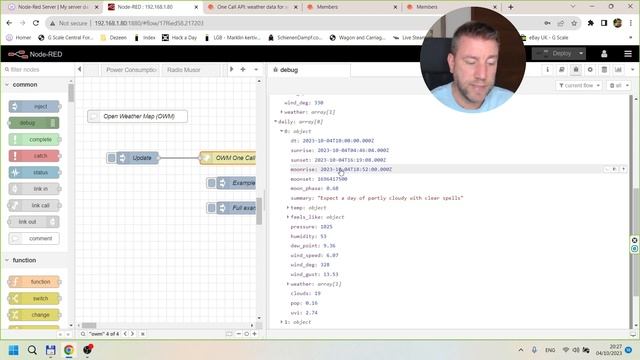Open the Windows Start menu
Image resolution: width=640 pixels, height=360 pixels.
[x=13, y=350]
